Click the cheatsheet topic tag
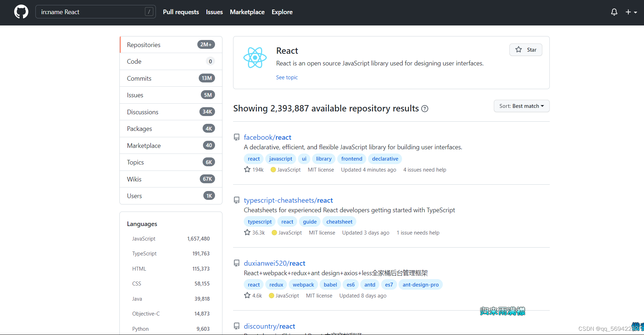This screenshot has height=335, width=644. coord(339,222)
